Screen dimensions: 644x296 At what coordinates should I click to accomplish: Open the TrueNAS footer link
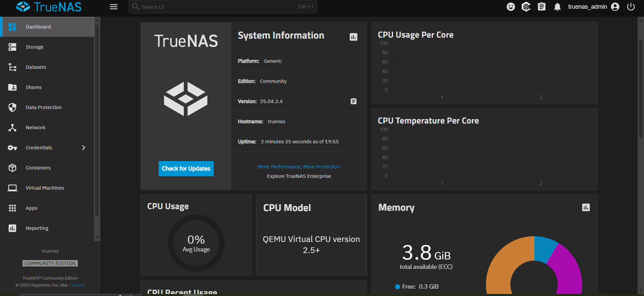pos(77,285)
